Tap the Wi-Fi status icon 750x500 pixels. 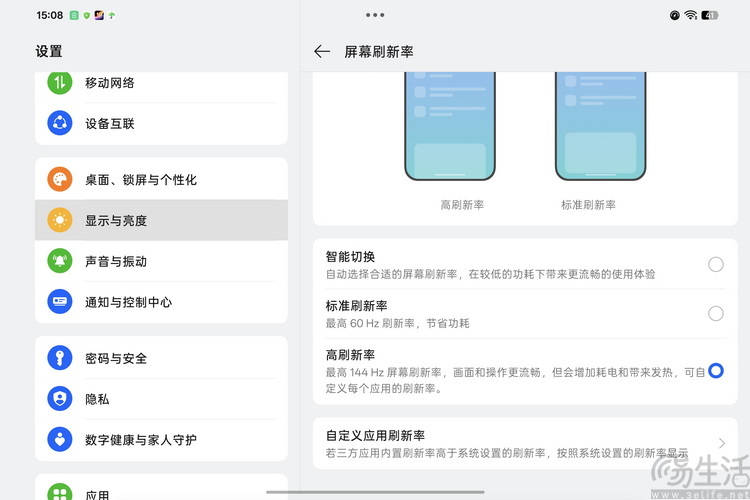(691, 15)
